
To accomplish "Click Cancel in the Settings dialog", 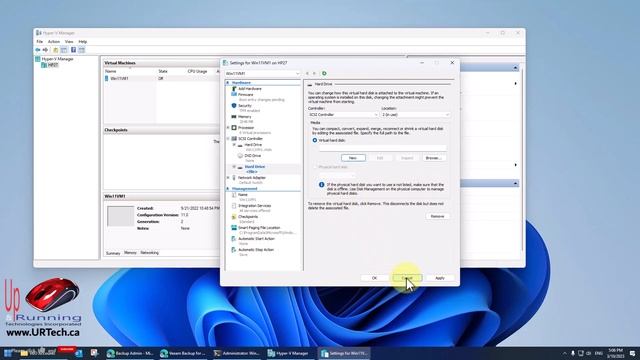I will click(x=407, y=278).
